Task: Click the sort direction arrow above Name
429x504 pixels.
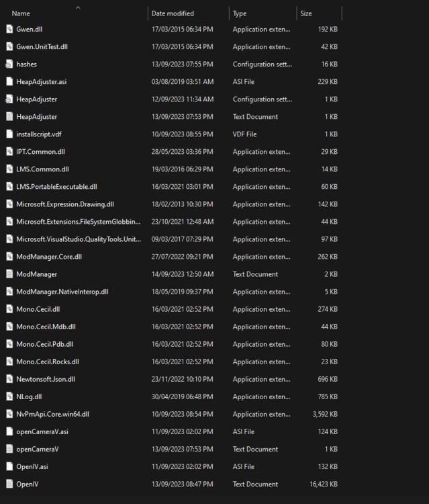Action: pos(78,7)
